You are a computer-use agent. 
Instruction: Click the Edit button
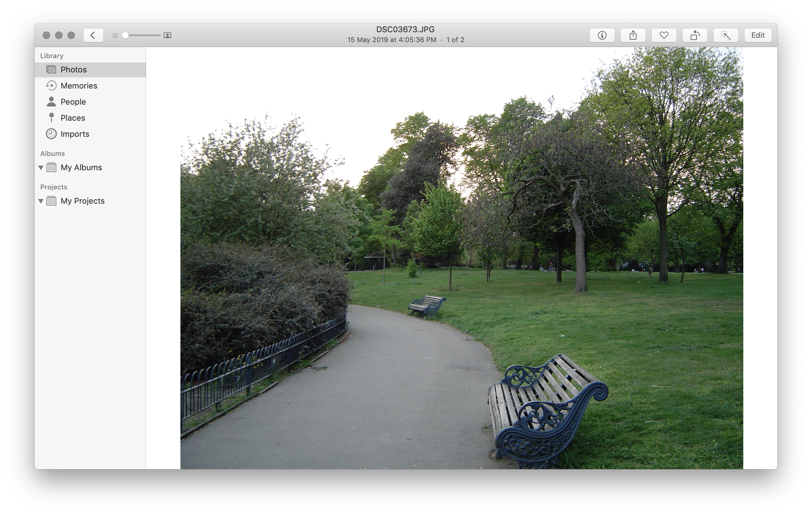click(758, 35)
